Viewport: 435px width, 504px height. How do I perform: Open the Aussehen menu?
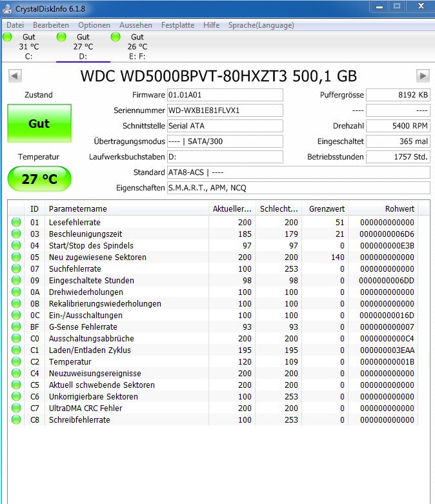[x=136, y=25]
